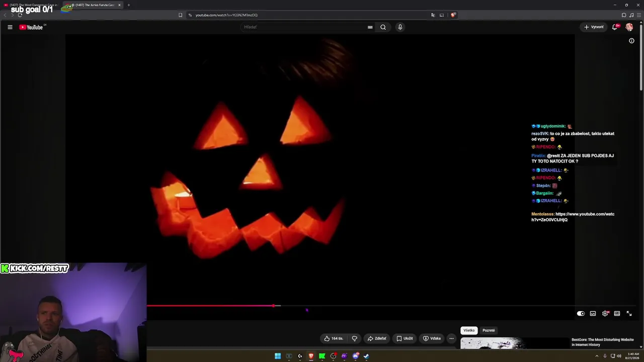Reload the page in the browser

point(20,15)
